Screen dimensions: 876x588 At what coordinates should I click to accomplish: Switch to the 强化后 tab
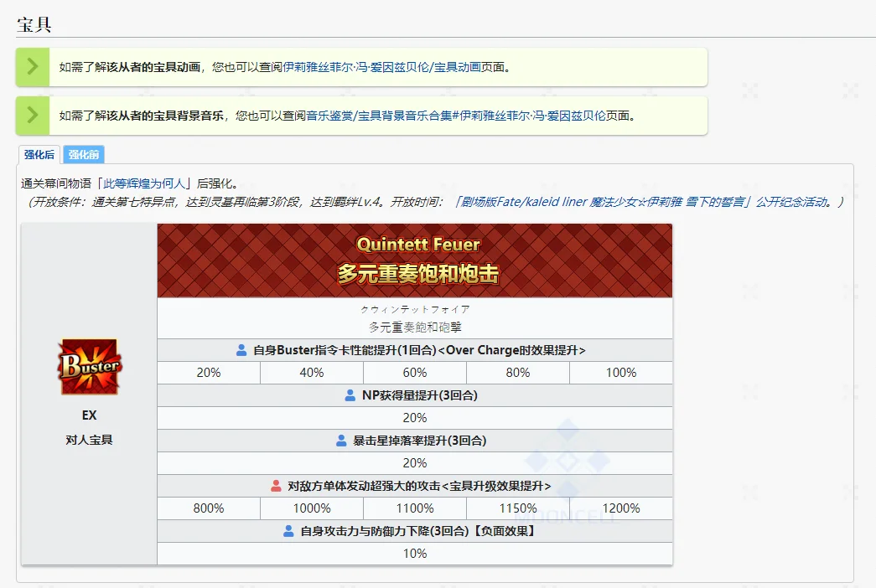point(39,155)
